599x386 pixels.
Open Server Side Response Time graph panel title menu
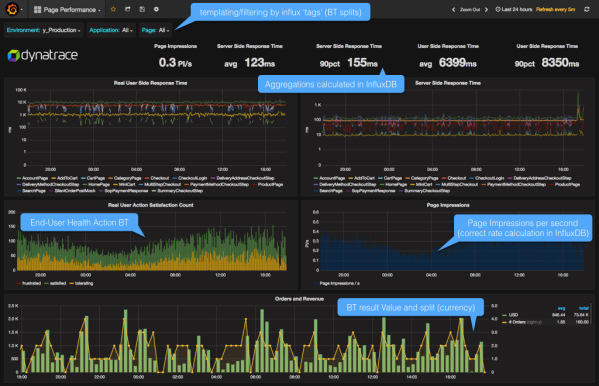click(x=448, y=83)
